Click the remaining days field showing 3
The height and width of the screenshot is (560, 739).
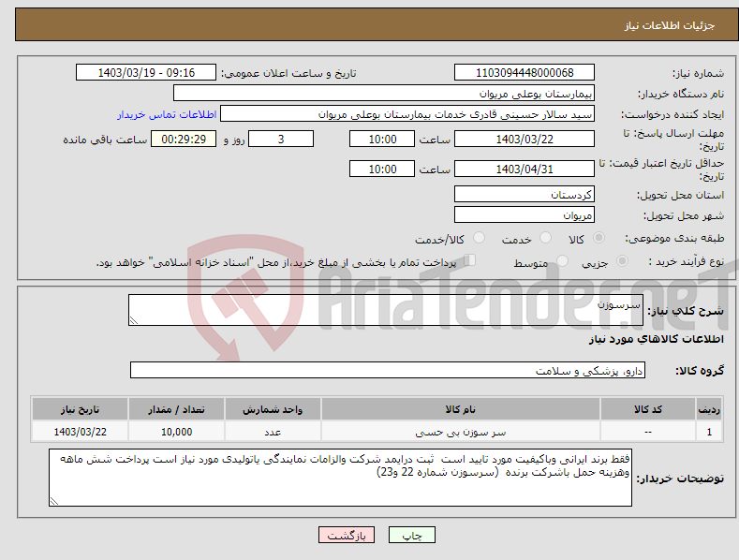coord(281,139)
